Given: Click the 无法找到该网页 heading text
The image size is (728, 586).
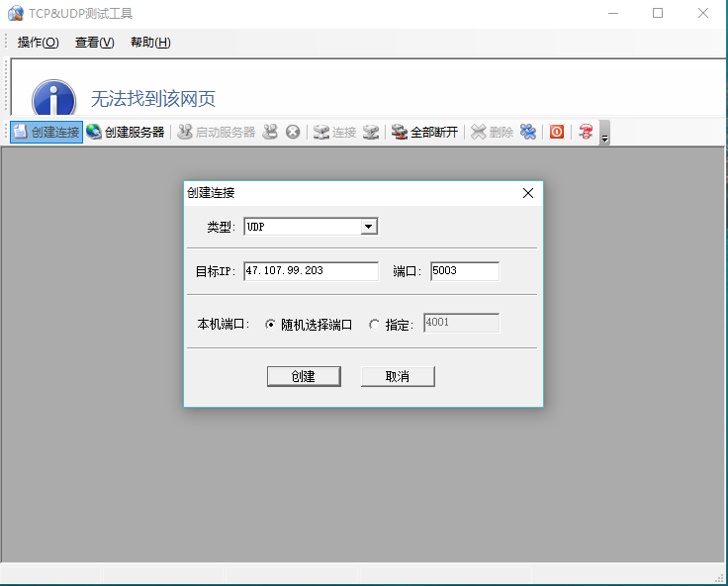Looking at the screenshot, I should point(153,99).
